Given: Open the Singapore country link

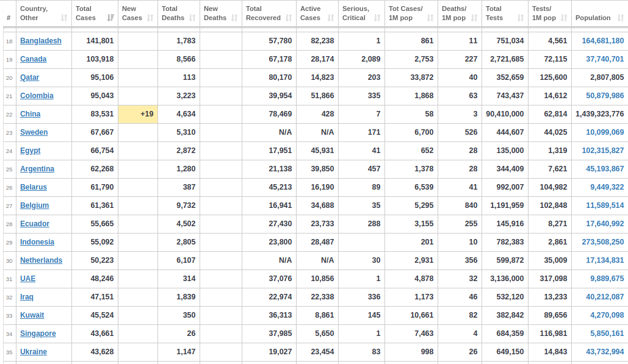Looking at the screenshot, I should (38, 334).
